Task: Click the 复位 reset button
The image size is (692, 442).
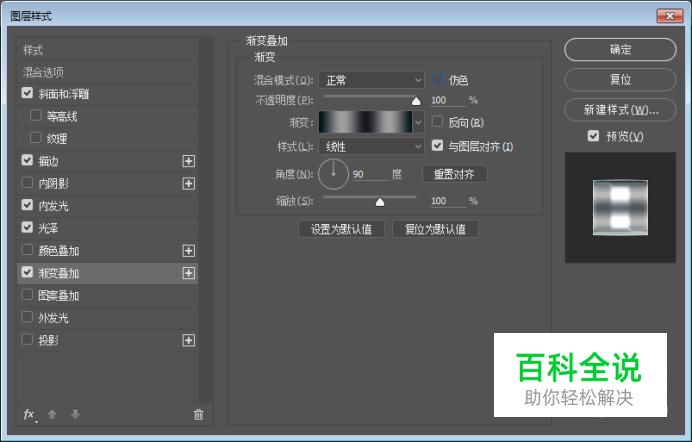Action: pos(620,79)
